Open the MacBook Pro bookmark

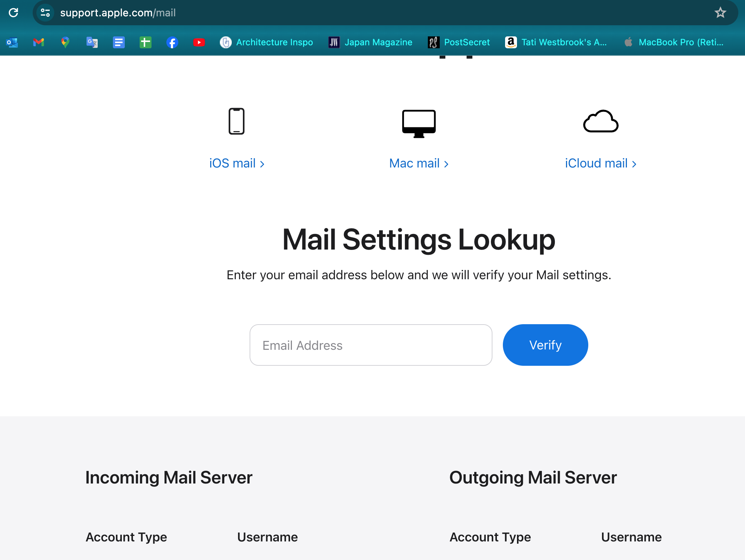[x=674, y=42]
